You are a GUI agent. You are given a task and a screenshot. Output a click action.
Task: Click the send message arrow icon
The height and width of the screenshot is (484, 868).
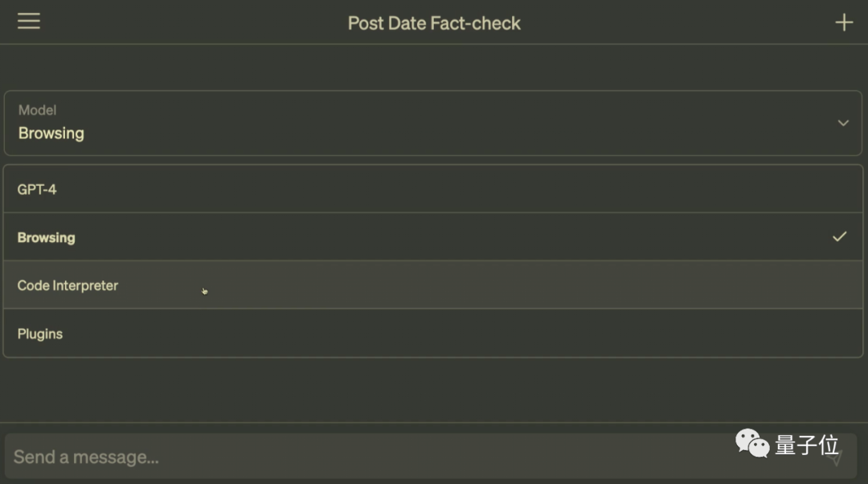tap(835, 458)
